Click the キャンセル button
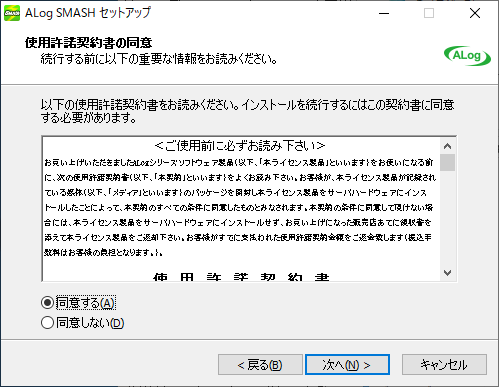This screenshot has width=499, height=387. pyautogui.click(x=444, y=365)
